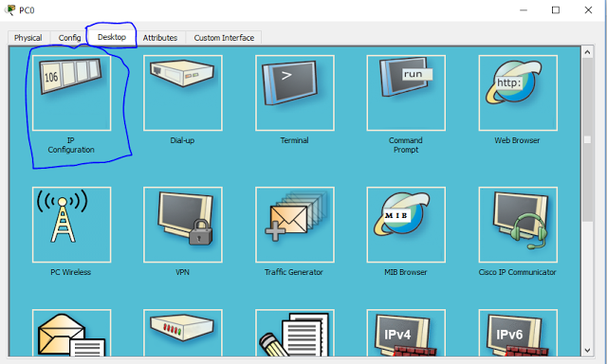Open Cisco IP Communicator headset icon
The width and height of the screenshot is (607, 364).
point(518,225)
